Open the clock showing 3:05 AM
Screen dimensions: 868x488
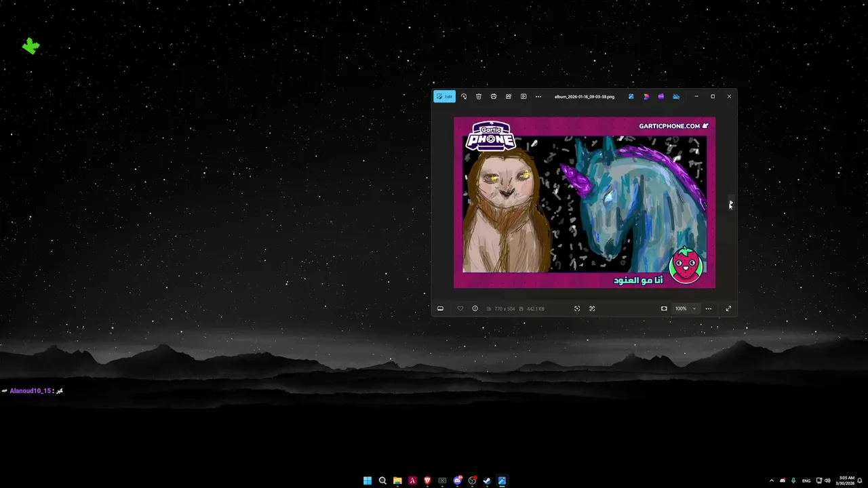(x=846, y=481)
